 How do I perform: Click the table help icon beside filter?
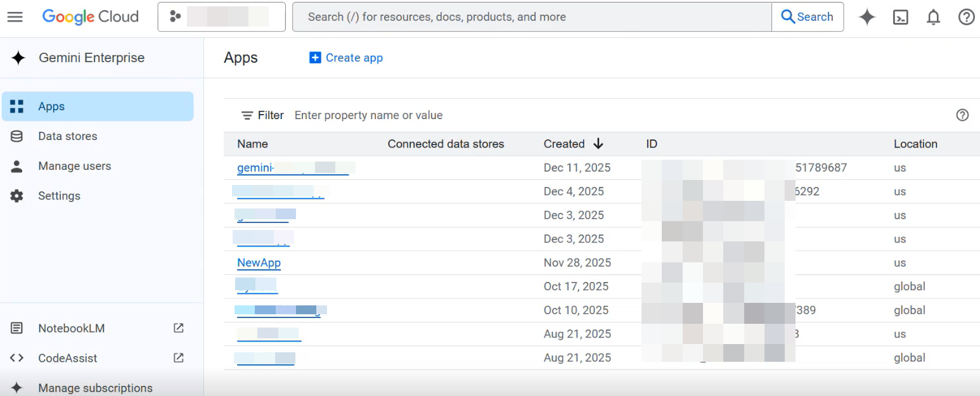coord(962,115)
